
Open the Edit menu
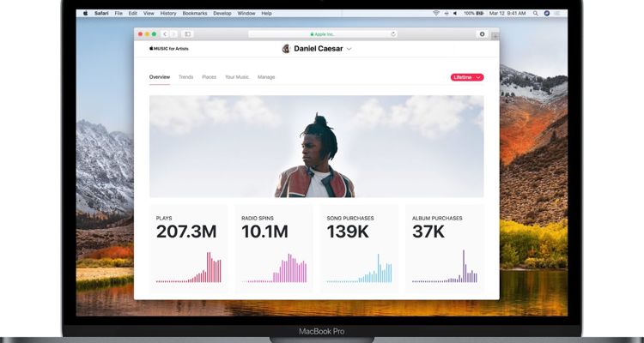click(132, 14)
